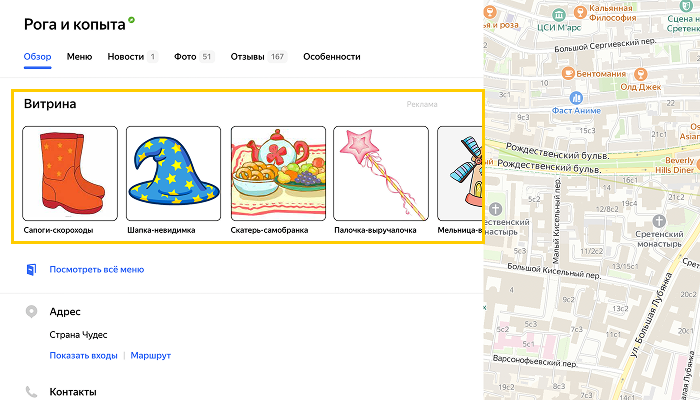Click the Показать входы link

83,355
